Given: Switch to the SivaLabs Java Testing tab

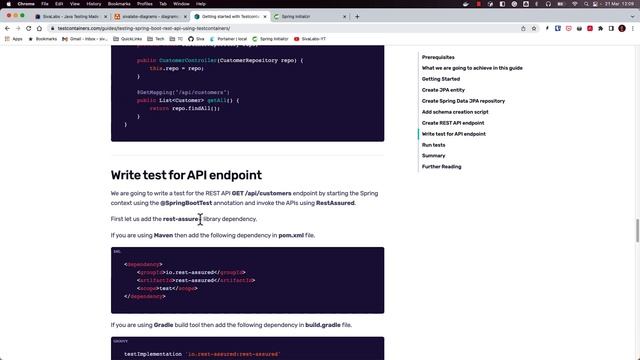Looking at the screenshot, I should click(x=71, y=17).
